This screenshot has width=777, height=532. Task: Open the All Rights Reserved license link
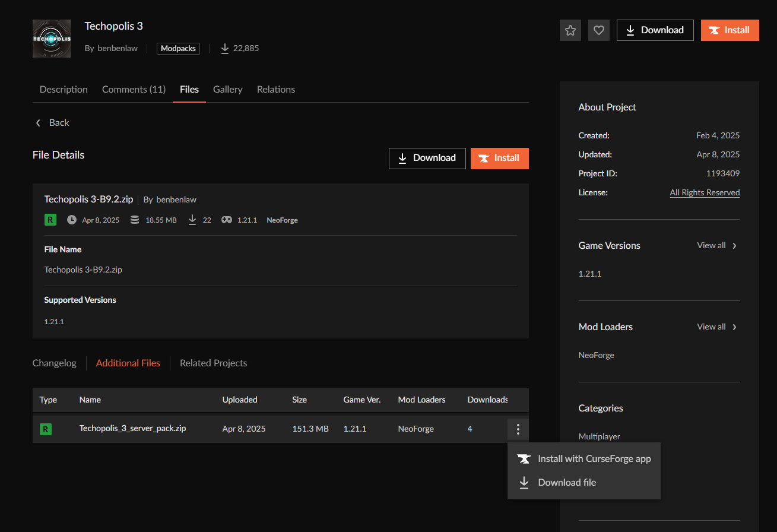point(705,192)
